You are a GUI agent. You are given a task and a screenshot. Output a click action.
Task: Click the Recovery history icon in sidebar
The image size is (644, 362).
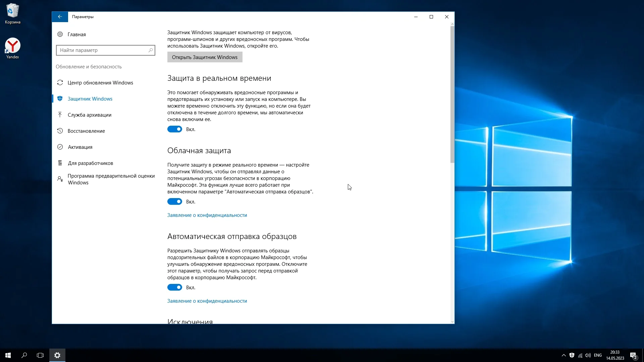(60, 131)
